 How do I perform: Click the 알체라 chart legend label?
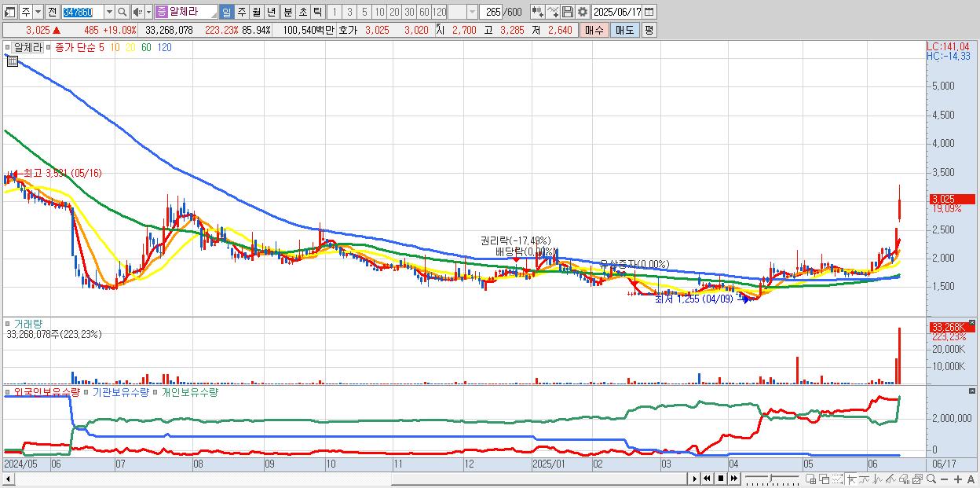pos(27,48)
